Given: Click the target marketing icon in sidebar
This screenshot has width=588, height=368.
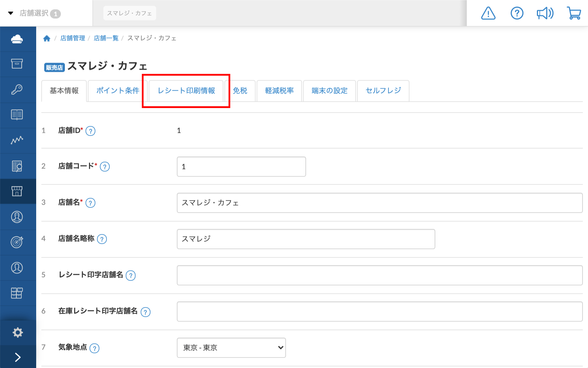Looking at the screenshot, I should pos(17,242).
